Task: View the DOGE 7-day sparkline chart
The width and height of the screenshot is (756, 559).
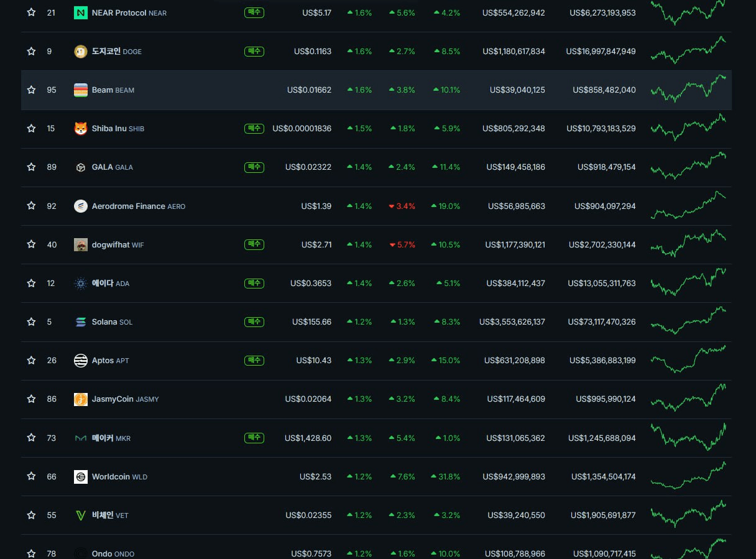Action: [x=688, y=50]
